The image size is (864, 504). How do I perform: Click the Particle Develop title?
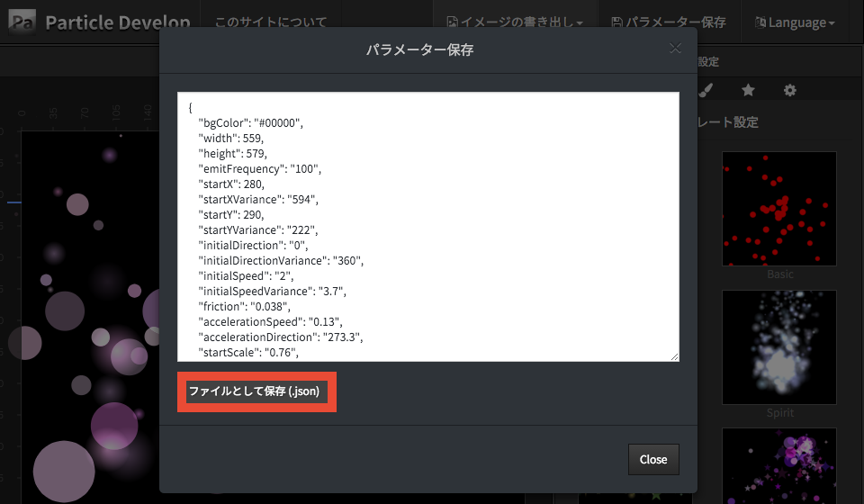coord(117,22)
